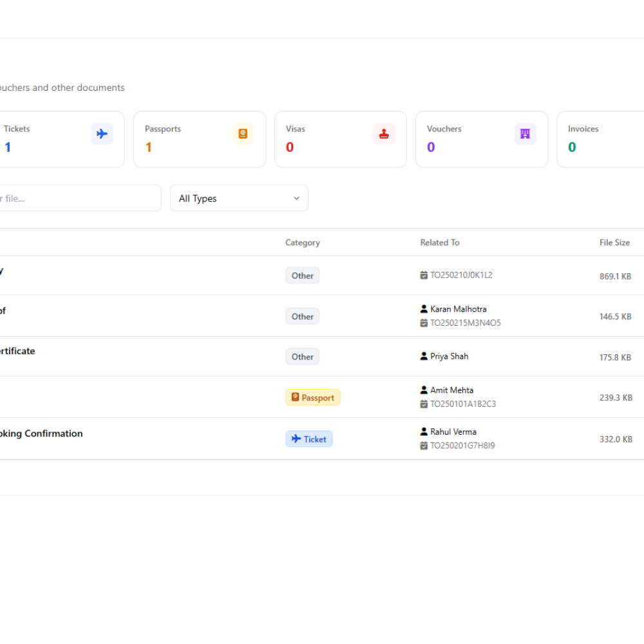Click the purple building icon on Vouchers card
644x644 pixels.
[x=526, y=133]
